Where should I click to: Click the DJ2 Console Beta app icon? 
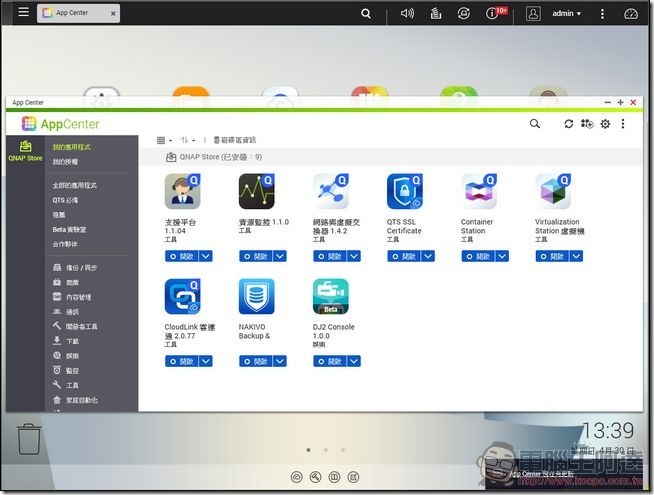coord(331,296)
